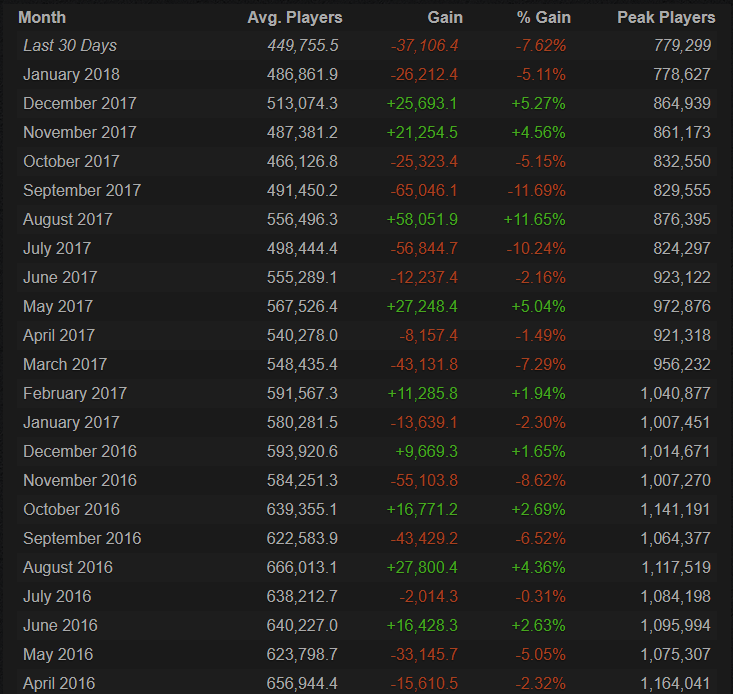
Task: Select the +58,051.9 gain value
Action: point(425,219)
